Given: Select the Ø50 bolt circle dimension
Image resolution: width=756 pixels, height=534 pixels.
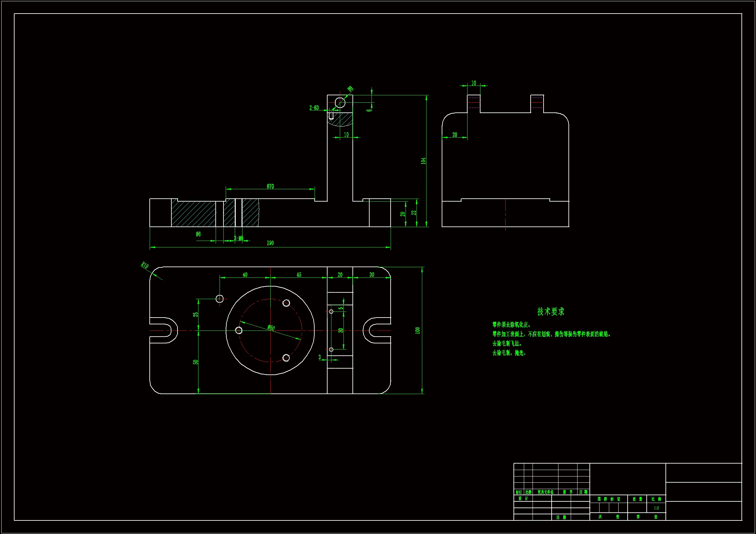Looking at the screenshot, I should point(271,327).
